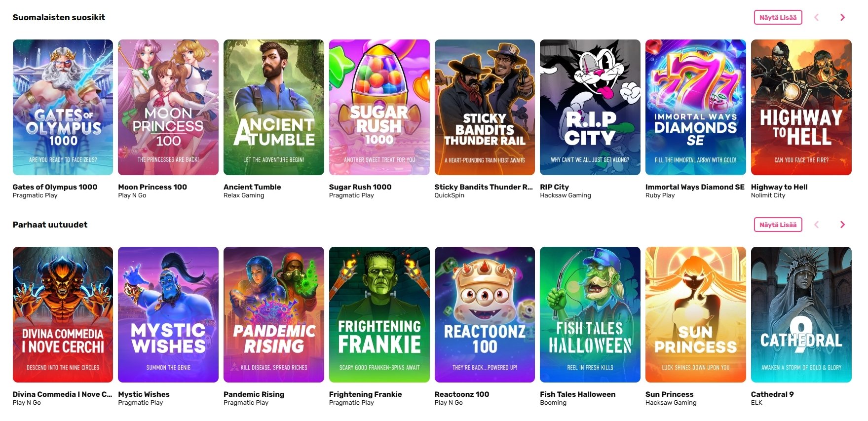Viewport: 868px width, 421px height.
Task: Open Sticky Bandits Thunder Rail cover
Action: [485, 107]
